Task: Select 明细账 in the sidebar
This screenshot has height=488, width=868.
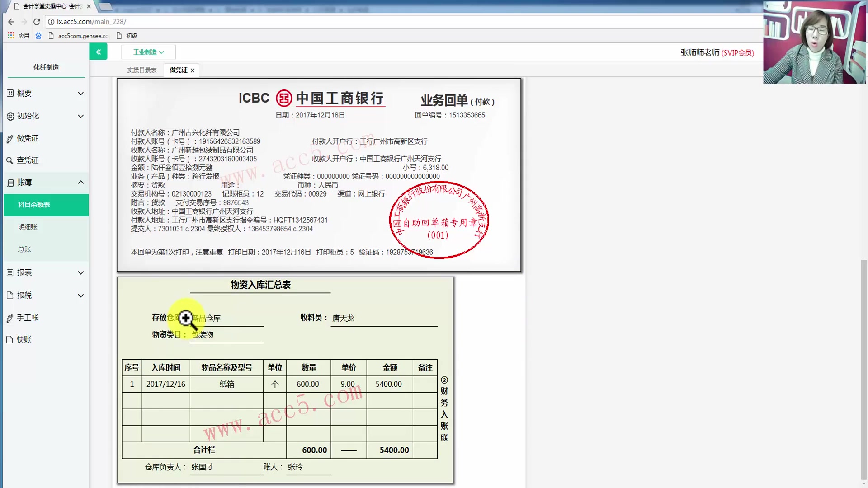Action: [x=27, y=227]
